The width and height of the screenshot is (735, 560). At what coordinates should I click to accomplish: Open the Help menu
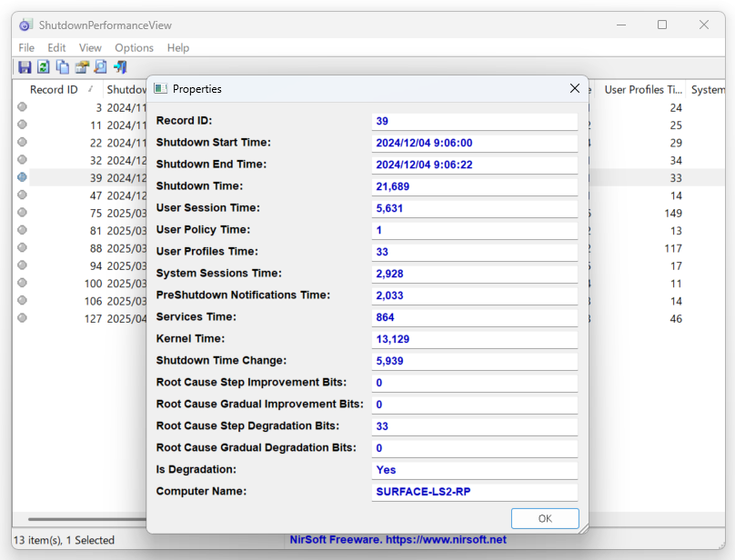(x=178, y=48)
